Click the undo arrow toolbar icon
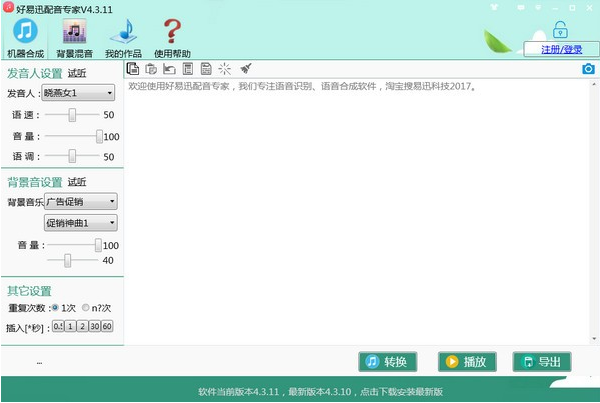Viewport: 600px width, 403px height. [169, 69]
